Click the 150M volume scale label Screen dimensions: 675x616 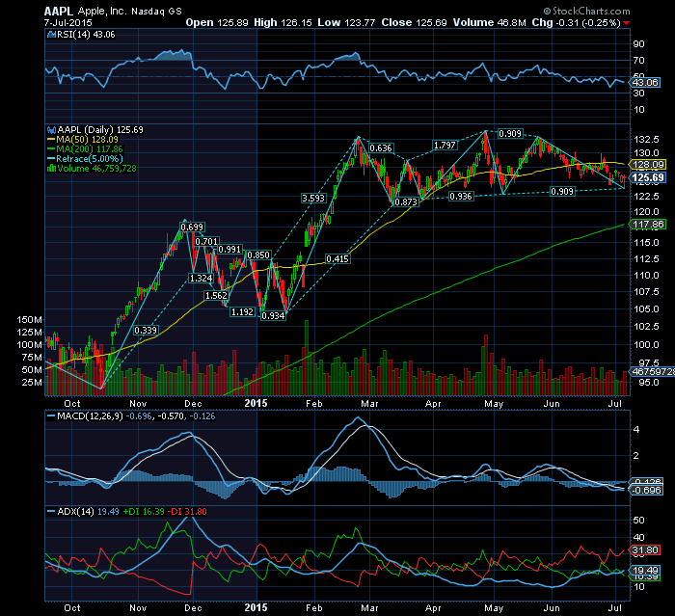(x=29, y=320)
